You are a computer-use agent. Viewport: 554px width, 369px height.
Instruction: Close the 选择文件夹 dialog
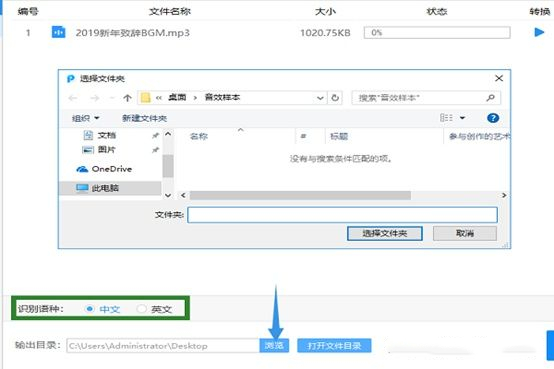pos(499,78)
